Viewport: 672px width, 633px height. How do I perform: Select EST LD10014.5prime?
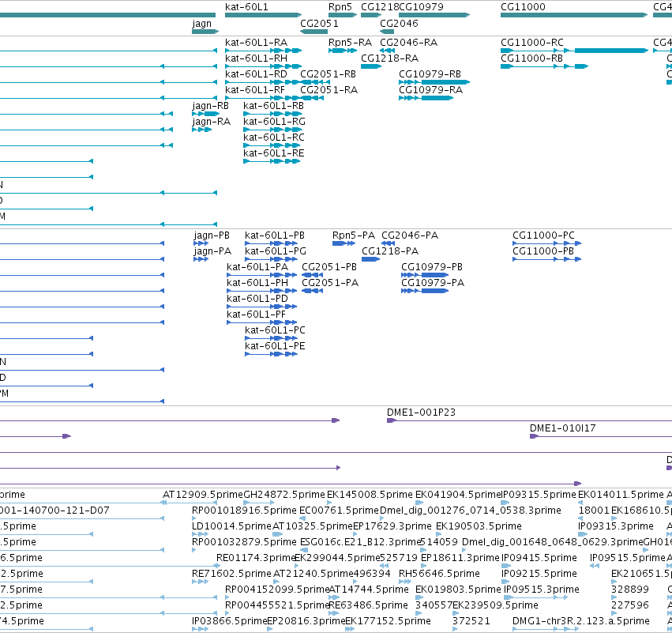[x=232, y=526]
